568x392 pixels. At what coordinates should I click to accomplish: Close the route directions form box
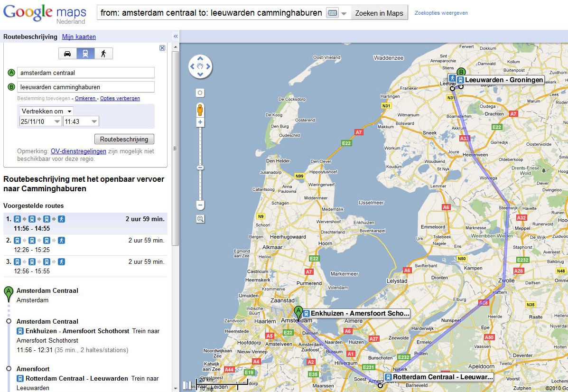pyautogui.click(x=162, y=48)
